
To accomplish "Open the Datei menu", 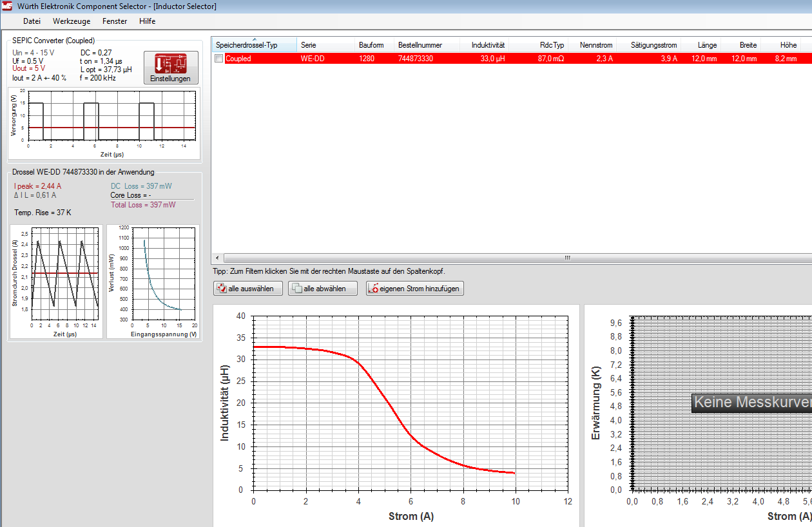I will [x=32, y=21].
